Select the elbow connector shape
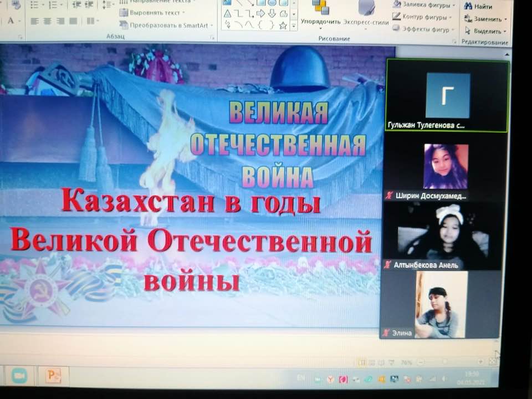 [239, 14]
